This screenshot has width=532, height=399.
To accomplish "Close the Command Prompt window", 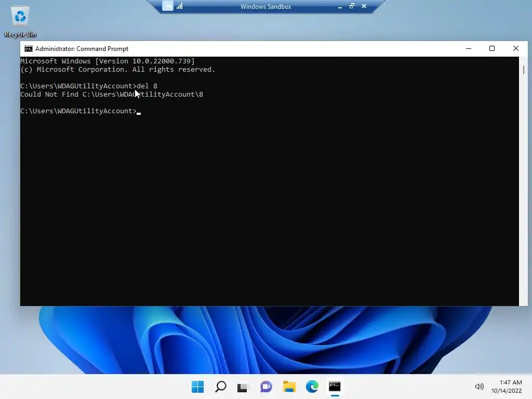I will click(516, 48).
